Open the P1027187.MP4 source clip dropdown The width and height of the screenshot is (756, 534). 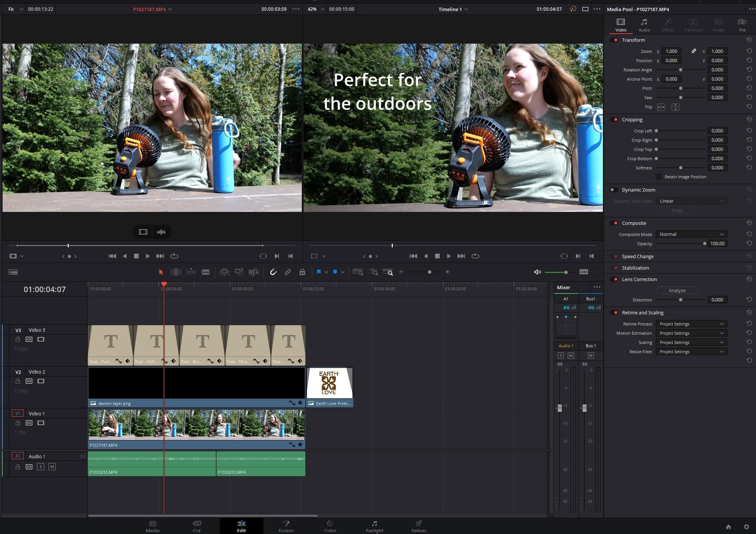152,9
